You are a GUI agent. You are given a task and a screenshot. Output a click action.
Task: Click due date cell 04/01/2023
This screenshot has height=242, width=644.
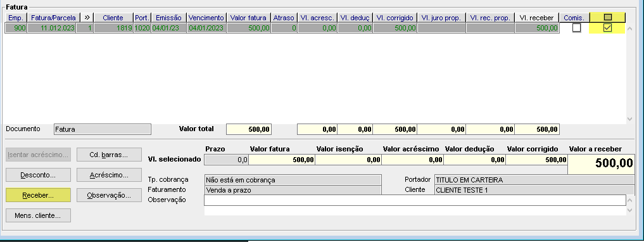pyautogui.click(x=206, y=28)
